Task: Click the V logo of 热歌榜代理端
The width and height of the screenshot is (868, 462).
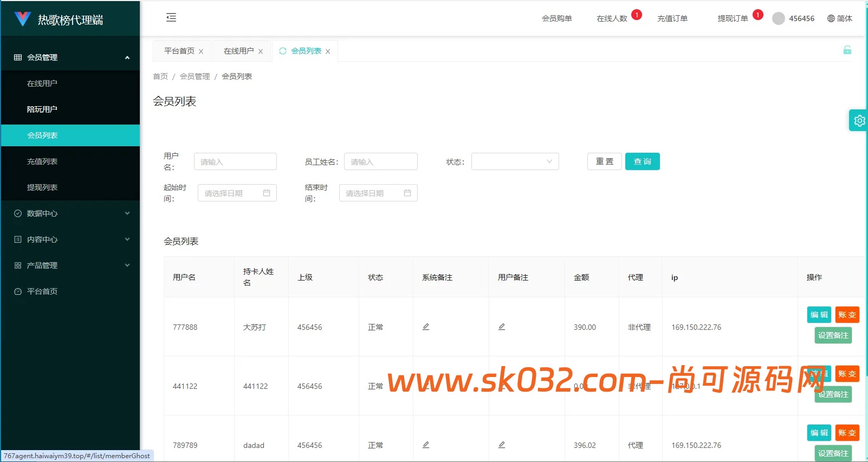Action: 22,19
